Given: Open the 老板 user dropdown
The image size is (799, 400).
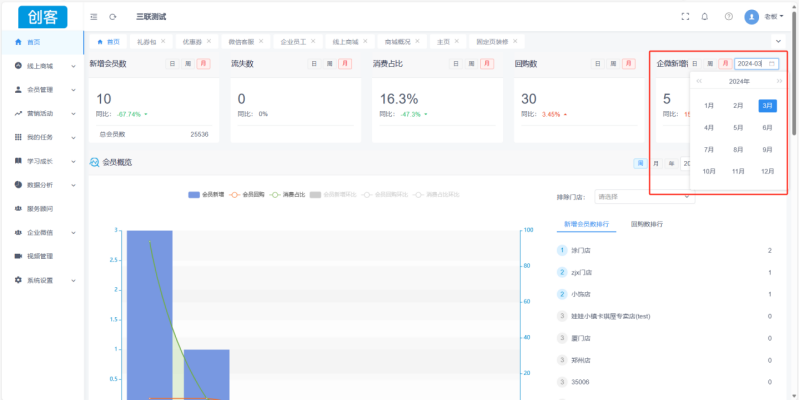Looking at the screenshot, I should [774, 17].
